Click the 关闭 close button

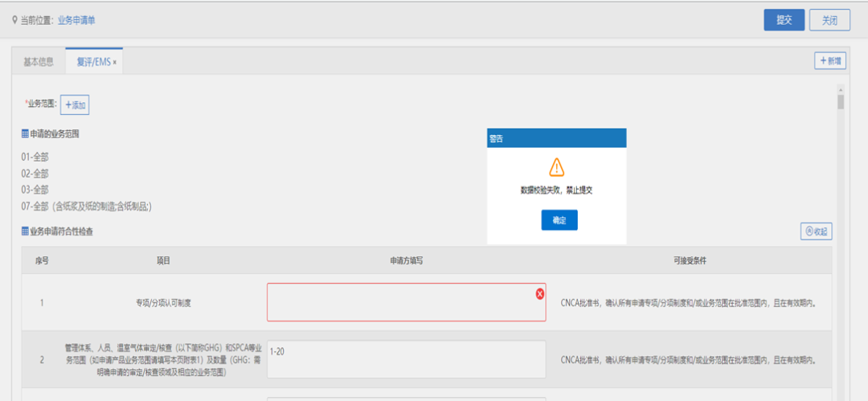pos(829,20)
